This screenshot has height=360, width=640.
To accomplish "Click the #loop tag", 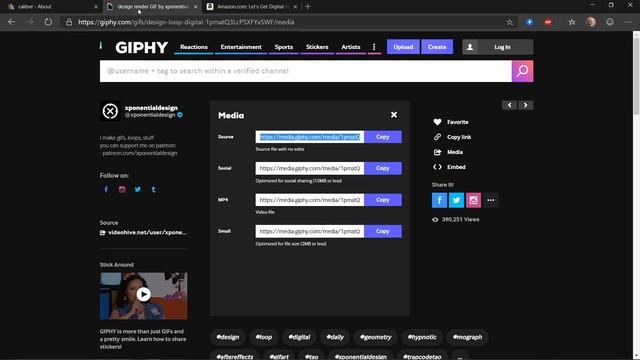I will point(264,337).
